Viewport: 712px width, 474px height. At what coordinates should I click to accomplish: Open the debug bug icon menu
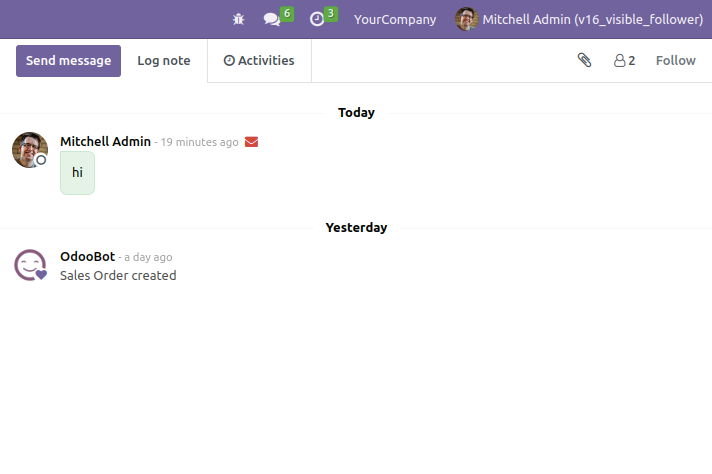click(238, 19)
